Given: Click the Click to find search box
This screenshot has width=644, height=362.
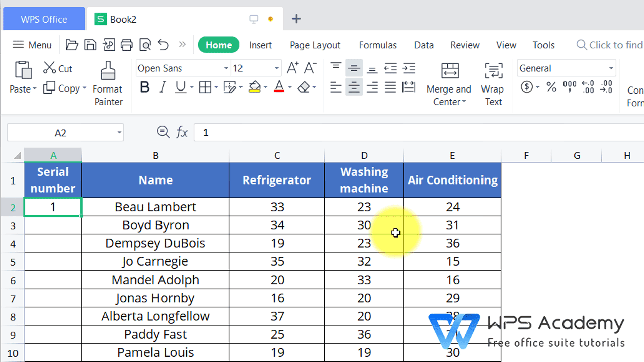Looking at the screenshot, I should 610,45.
